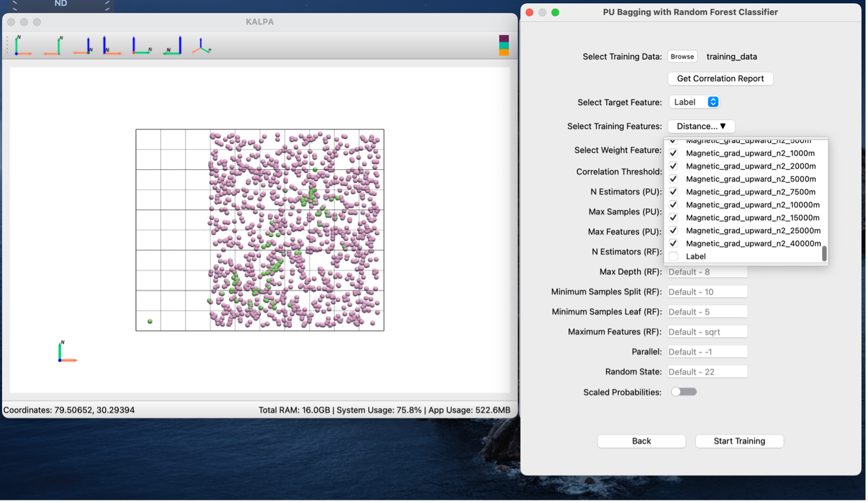The width and height of the screenshot is (868, 503).
Task: Click the KALPA window title
Action: click(260, 21)
